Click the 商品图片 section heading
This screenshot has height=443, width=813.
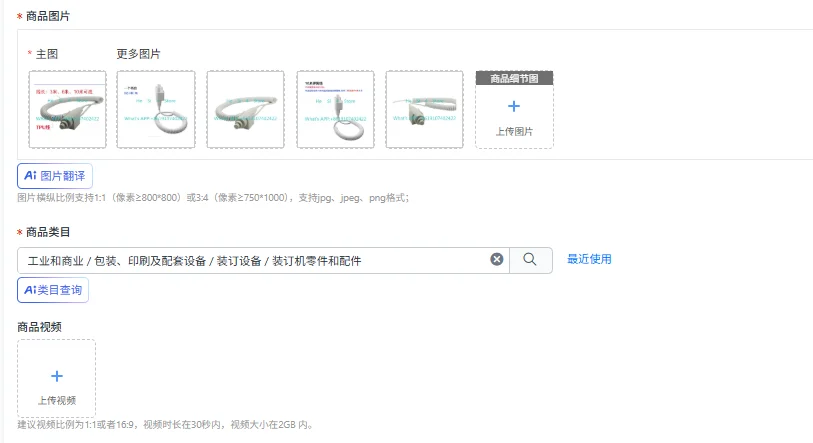48,16
